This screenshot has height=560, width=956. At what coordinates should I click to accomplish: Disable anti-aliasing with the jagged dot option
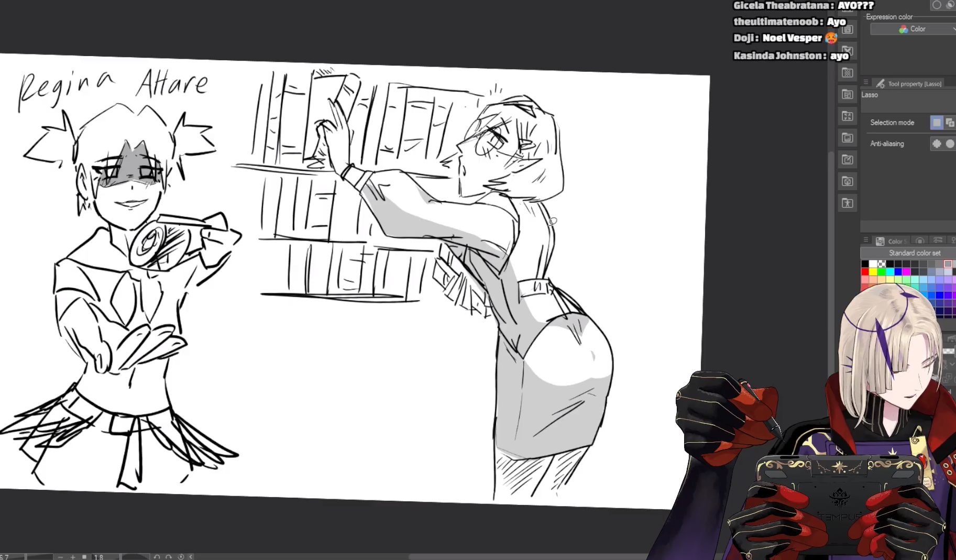937,144
